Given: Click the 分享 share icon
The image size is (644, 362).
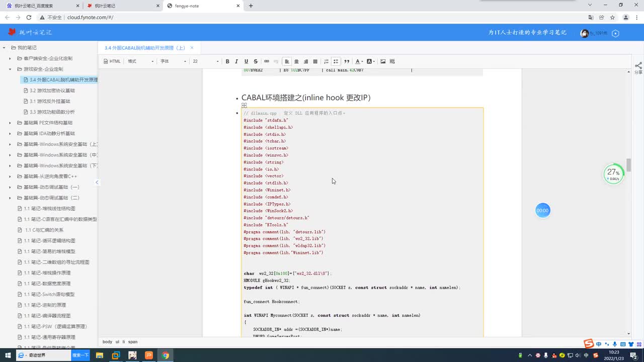Looking at the screenshot, I should (638, 68).
